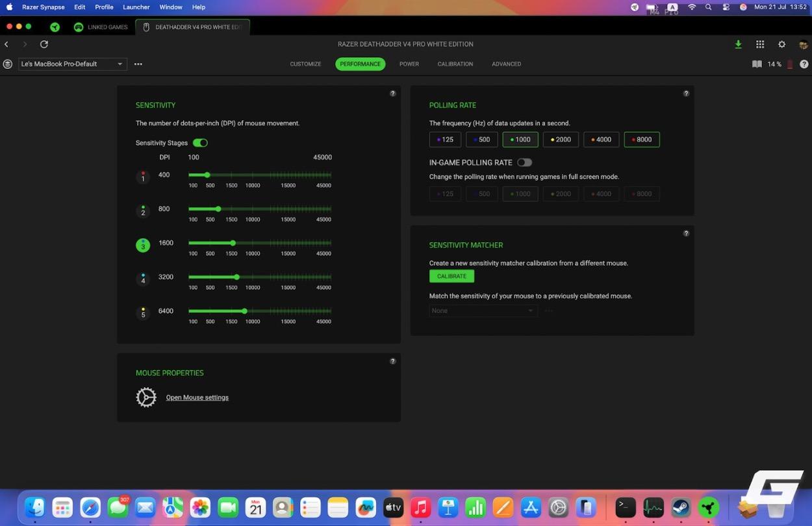This screenshot has width=812, height=526.
Task: Open the user account avatar
Action: coord(804,44)
